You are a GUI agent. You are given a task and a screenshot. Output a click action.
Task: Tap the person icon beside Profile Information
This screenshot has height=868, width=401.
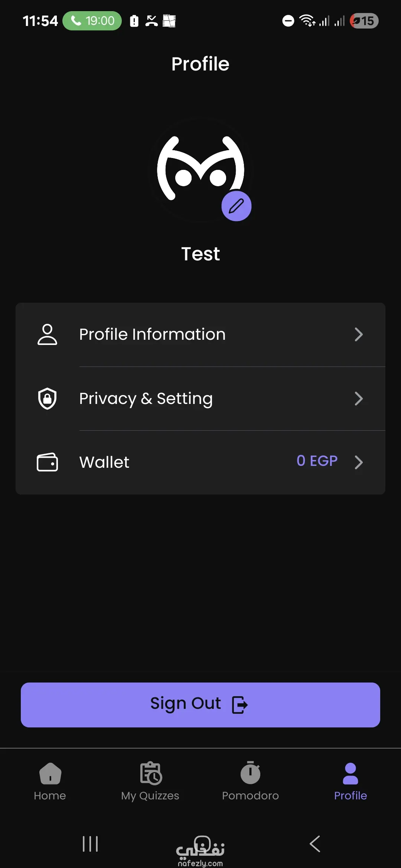[x=48, y=335]
